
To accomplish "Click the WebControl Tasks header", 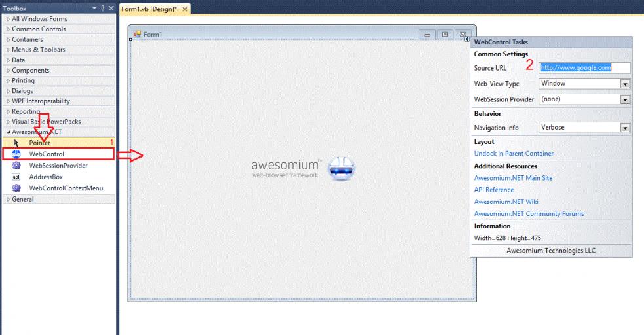I will pos(551,43).
